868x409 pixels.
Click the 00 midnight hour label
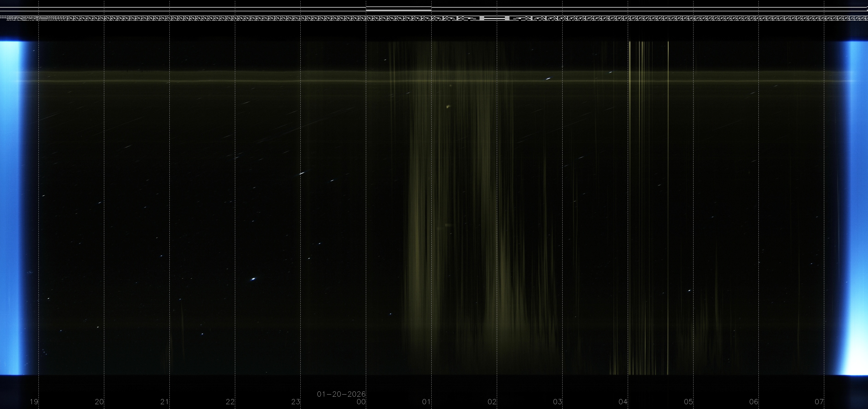361,402
